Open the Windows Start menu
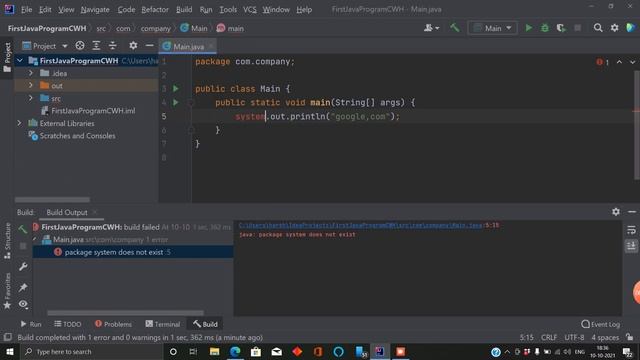 click(9, 351)
